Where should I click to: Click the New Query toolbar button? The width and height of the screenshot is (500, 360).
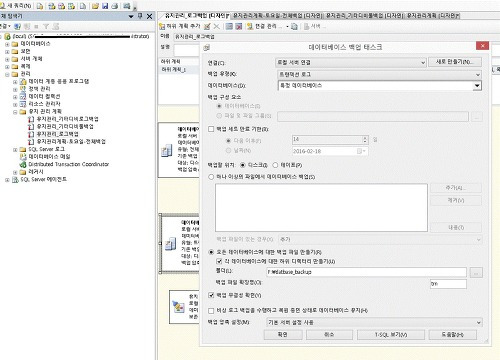pyautogui.click(x=16, y=6)
